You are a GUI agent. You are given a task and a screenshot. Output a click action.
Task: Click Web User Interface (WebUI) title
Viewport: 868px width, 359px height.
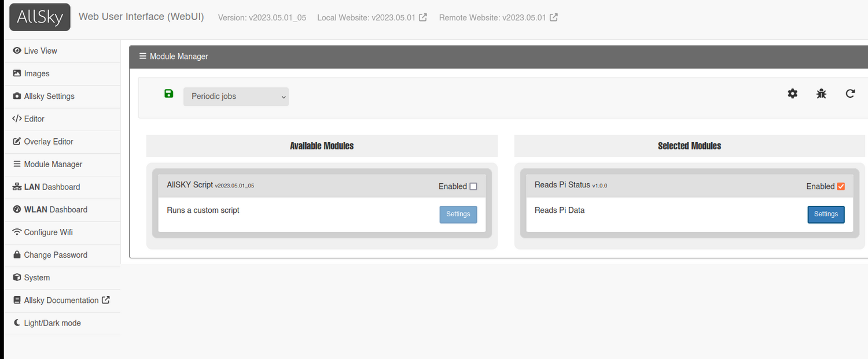(x=141, y=17)
